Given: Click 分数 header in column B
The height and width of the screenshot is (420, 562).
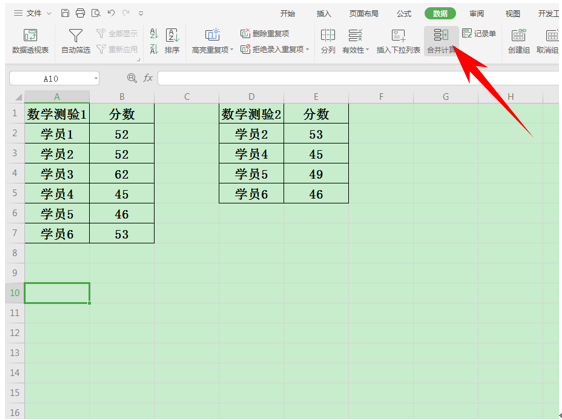Looking at the screenshot, I should click(x=122, y=114).
